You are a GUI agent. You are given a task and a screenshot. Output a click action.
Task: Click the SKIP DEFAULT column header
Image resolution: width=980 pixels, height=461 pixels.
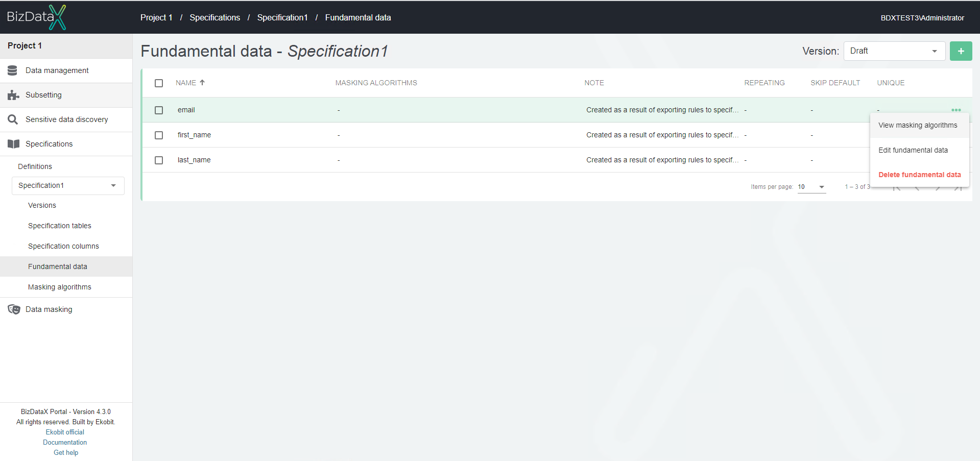tap(835, 83)
